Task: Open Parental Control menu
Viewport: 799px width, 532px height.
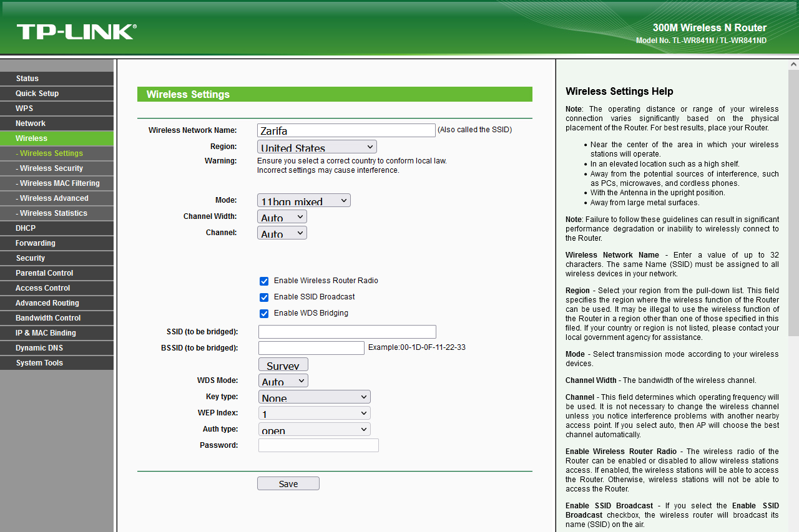Action: (57, 273)
